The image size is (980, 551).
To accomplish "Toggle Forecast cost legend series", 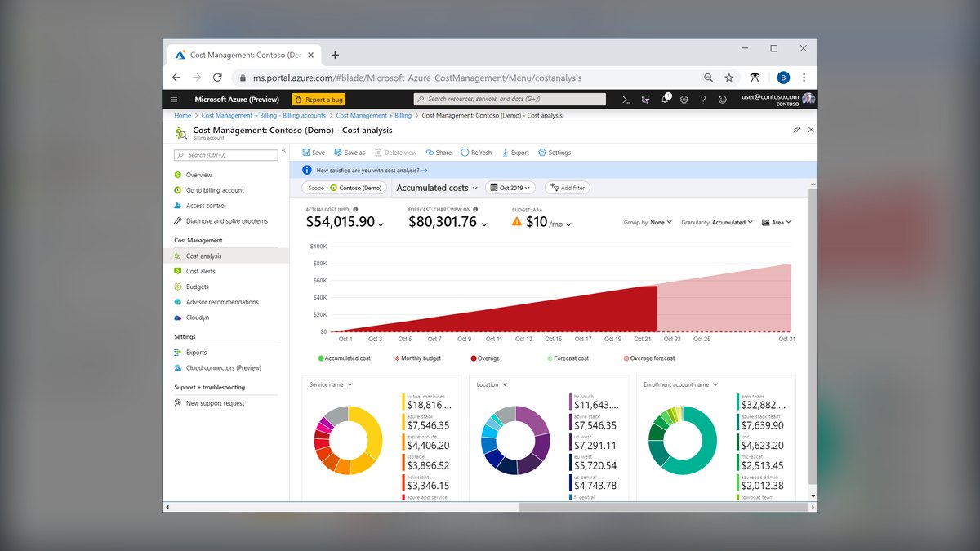I will [568, 358].
